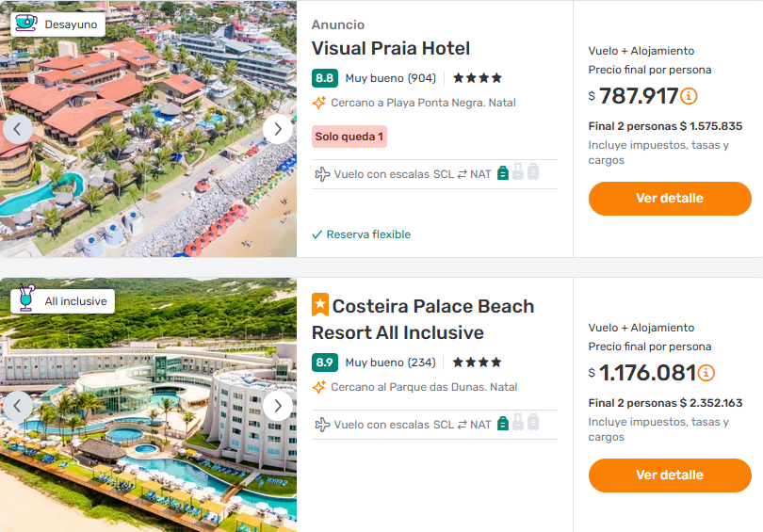Click the airplane icon in Visual Praia flight row
The image size is (763, 532).
pos(322,174)
